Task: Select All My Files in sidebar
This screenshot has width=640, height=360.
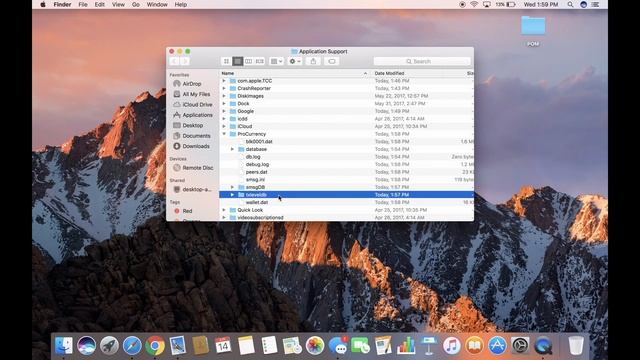Action: click(196, 94)
